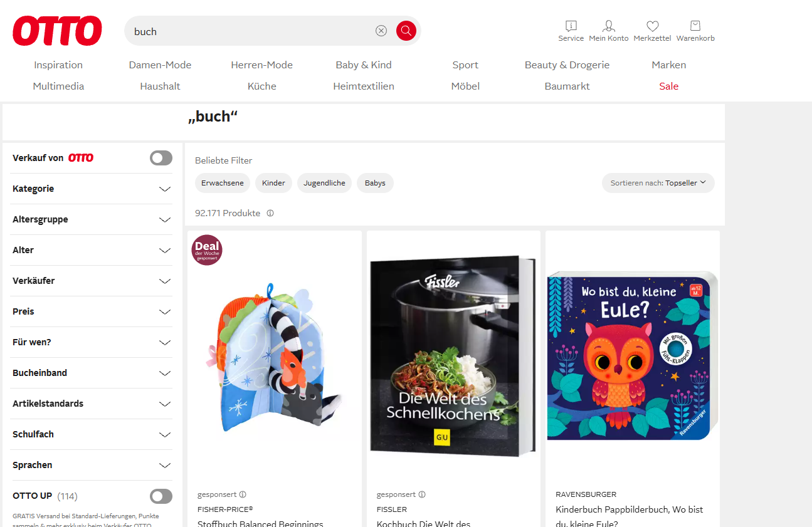Open the Beauty & Drogerie menu
The height and width of the screenshot is (527, 812).
[x=567, y=65]
